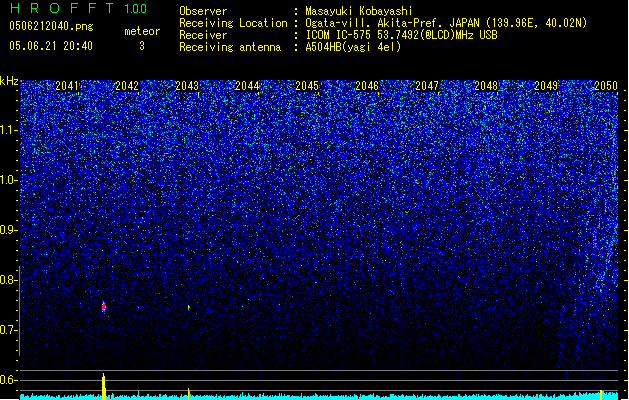Viewport: 629px width, 400px height.
Task: Click the bright red meteor echo near 2041
Action: tap(103, 307)
